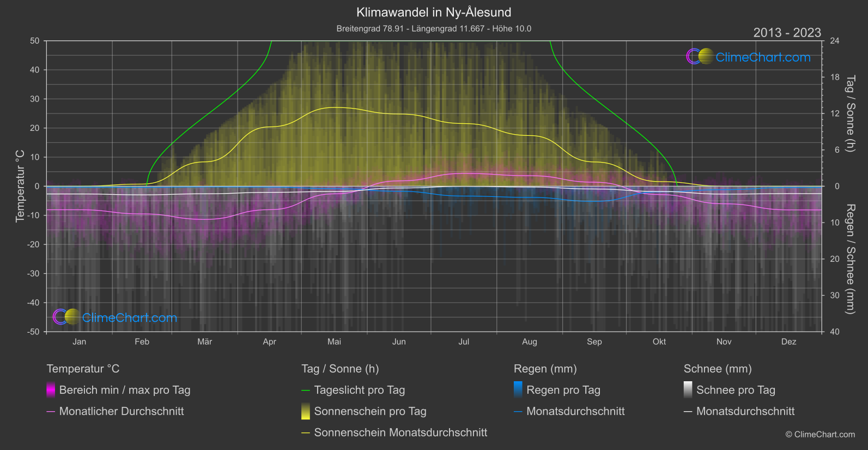Image resolution: width=868 pixels, height=450 pixels.
Task: Click the green 'Tageslicht pro Tag' line marker
Action: (x=306, y=391)
